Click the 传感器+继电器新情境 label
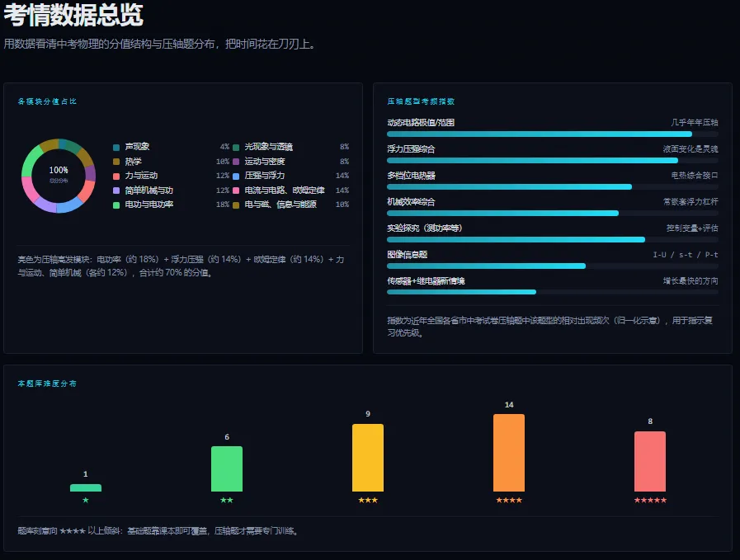Image resolution: width=740 pixels, height=560 pixels. (426, 280)
